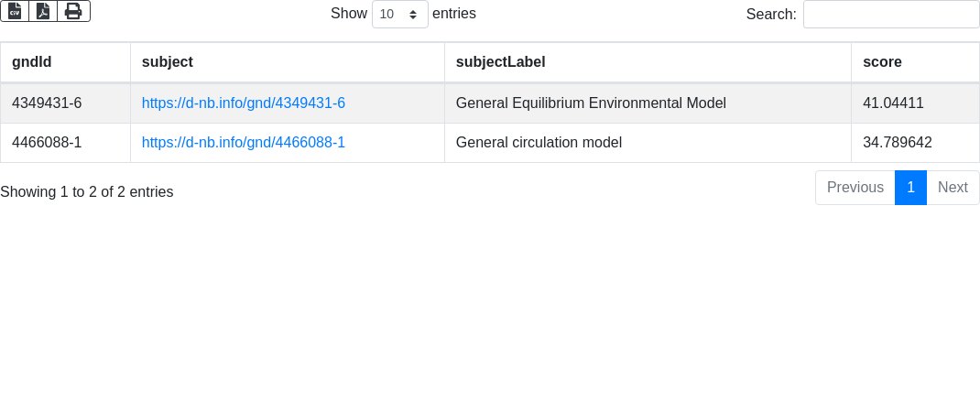This screenshot has width=980, height=412.
Task: Select page 1 in pagination
Action: point(910,188)
